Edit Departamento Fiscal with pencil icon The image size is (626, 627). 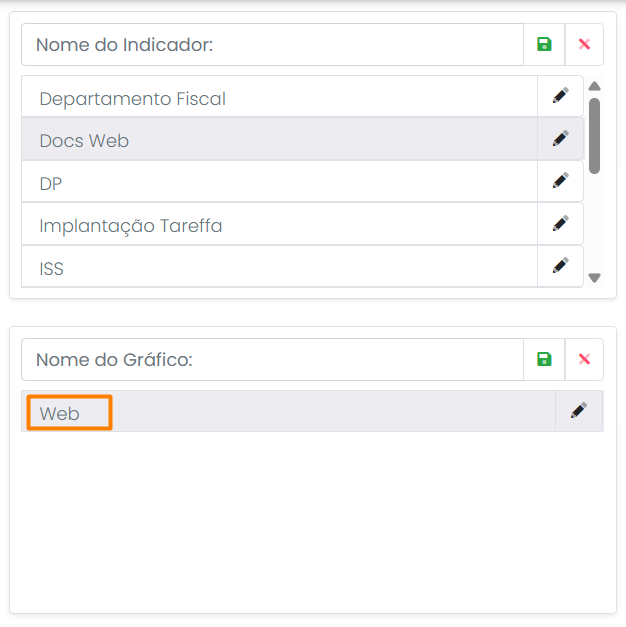[x=560, y=96]
